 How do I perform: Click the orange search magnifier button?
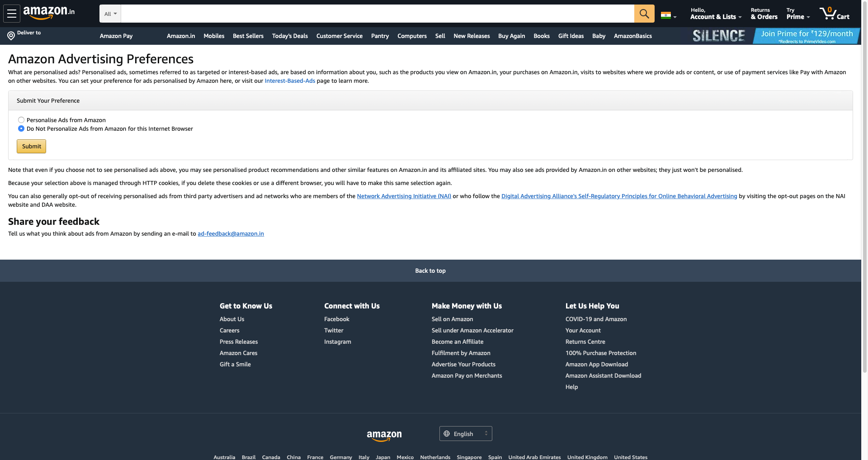644,14
